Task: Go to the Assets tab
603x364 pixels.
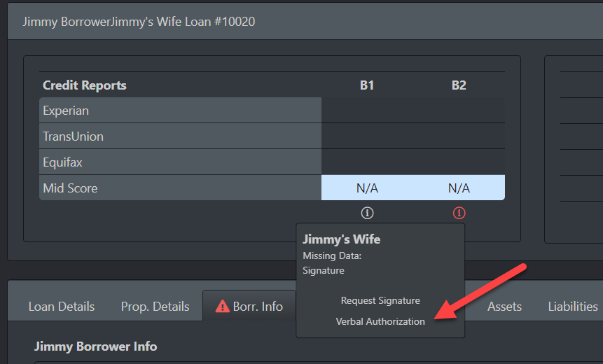Action: pos(504,307)
